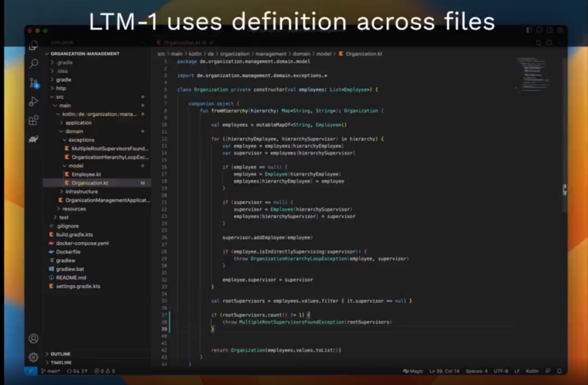Expand the infrastructure folder
Screen dimensions: 588x385
pos(81,192)
